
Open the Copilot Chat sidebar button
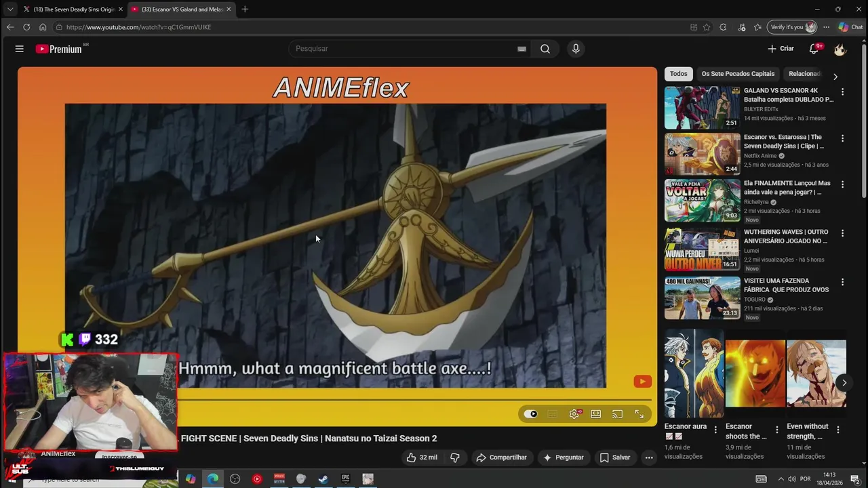850,27
